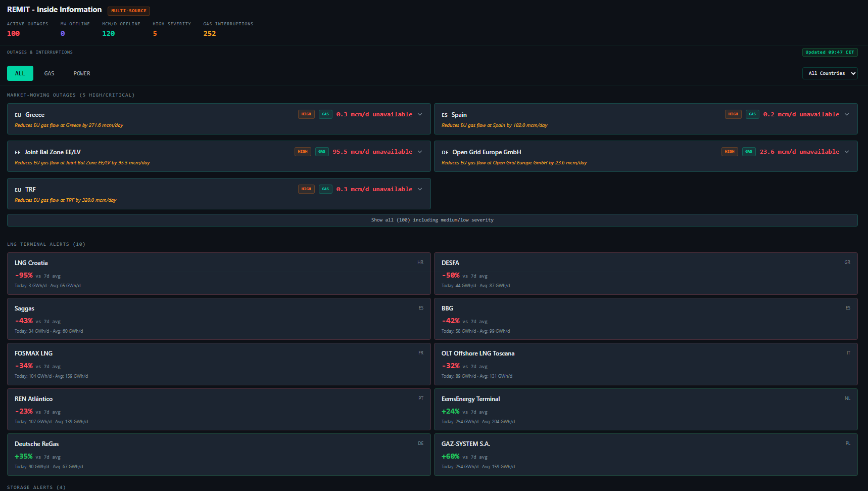This screenshot has width=868, height=491.
Task: Switch to the GAS filter tab
Action: point(49,73)
